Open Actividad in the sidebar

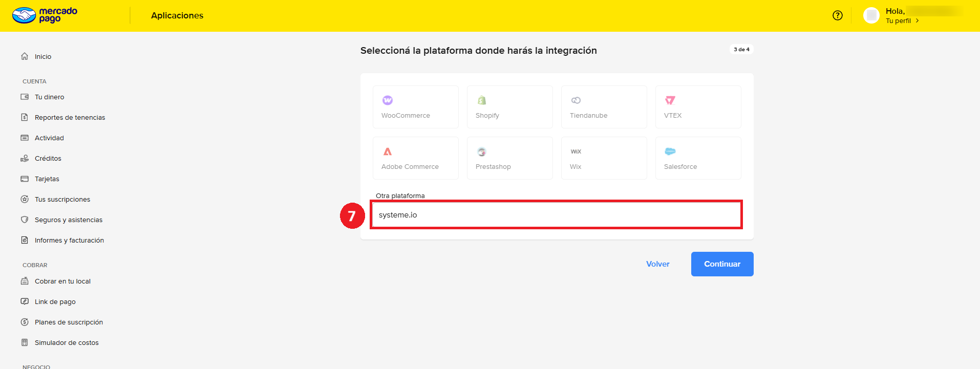coord(49,138)
